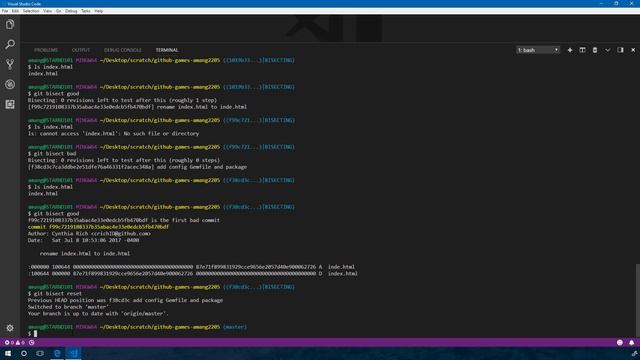Switch to the Problems tab
640x360 pixels.
[x=46, y=50]
